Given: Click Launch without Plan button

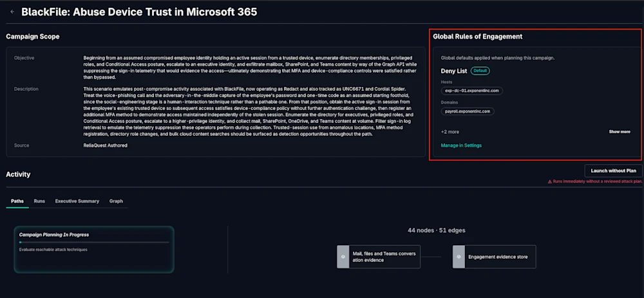Looking at the screenshot, I should 614,171.
